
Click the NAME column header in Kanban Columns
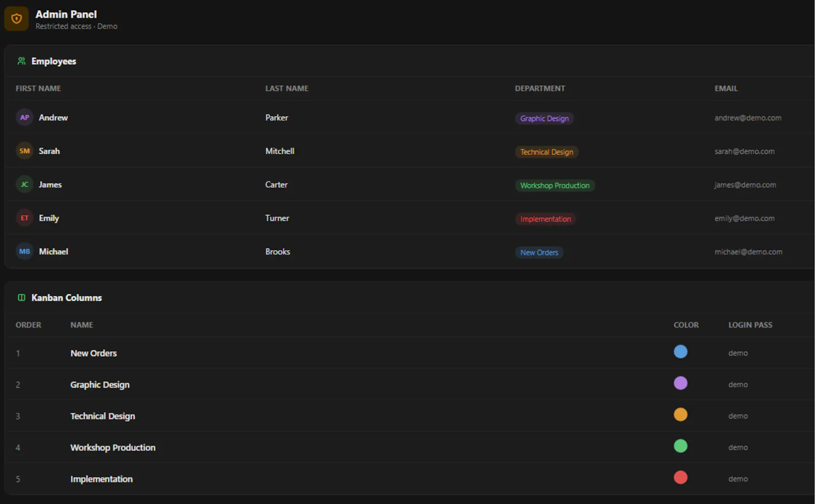pyautogui.click(x=81, y=325)
